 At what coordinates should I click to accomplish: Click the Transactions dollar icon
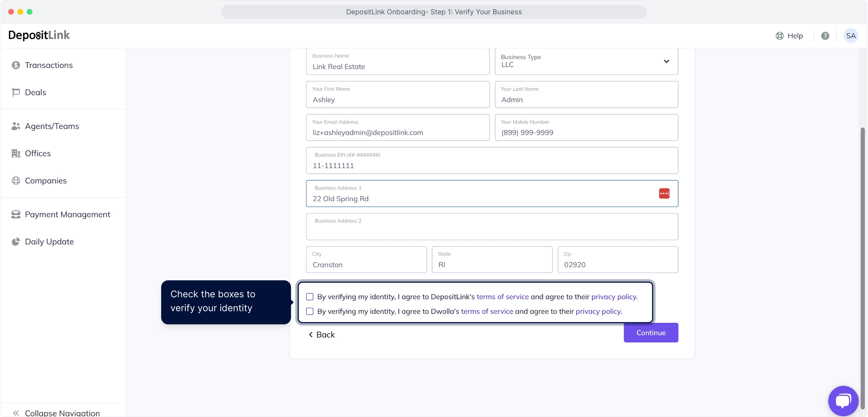pyautogui.click(x=16, y=65)
